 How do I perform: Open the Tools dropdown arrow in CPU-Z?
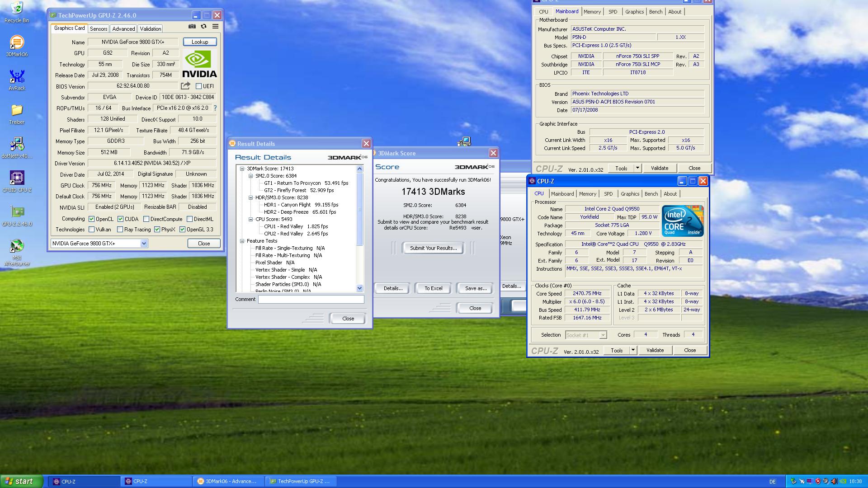click(633, 350)
